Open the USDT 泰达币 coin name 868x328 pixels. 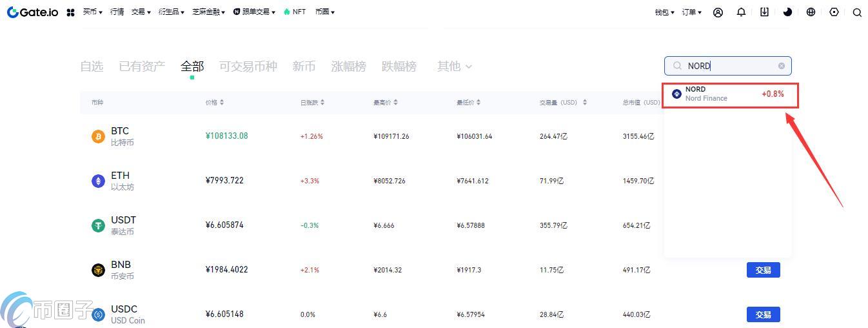tap(124, 225)
